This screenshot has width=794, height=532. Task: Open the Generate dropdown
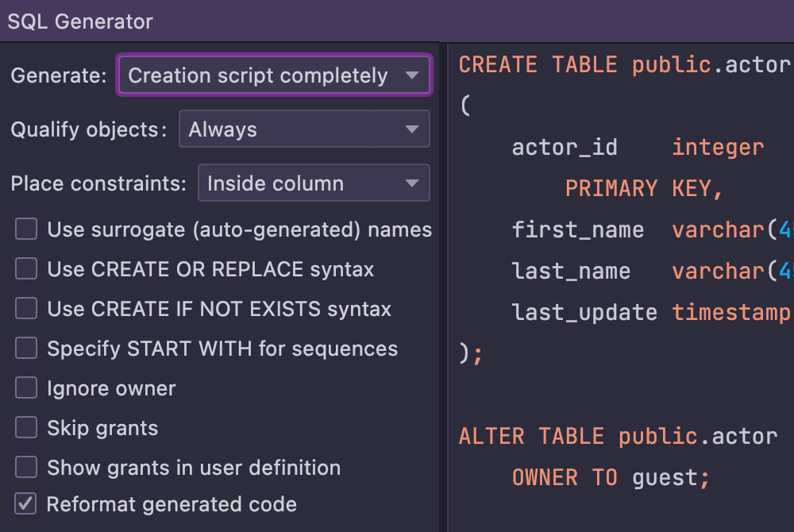click(274, 75)
